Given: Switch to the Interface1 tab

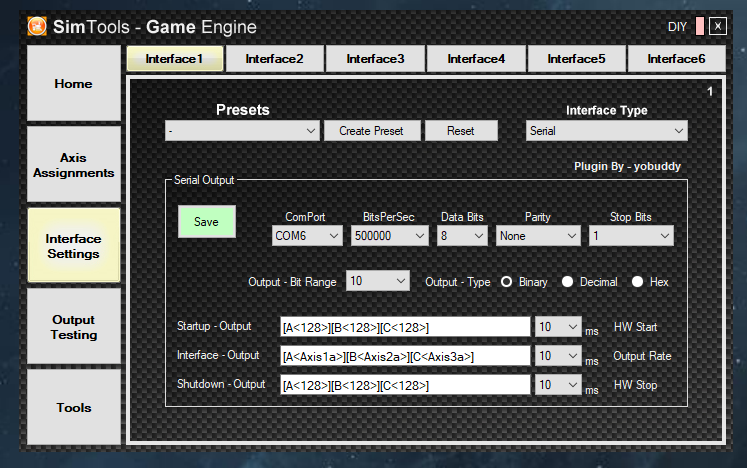Looking at the screenshot, I should pyautogui.click(x=175, y=59).
